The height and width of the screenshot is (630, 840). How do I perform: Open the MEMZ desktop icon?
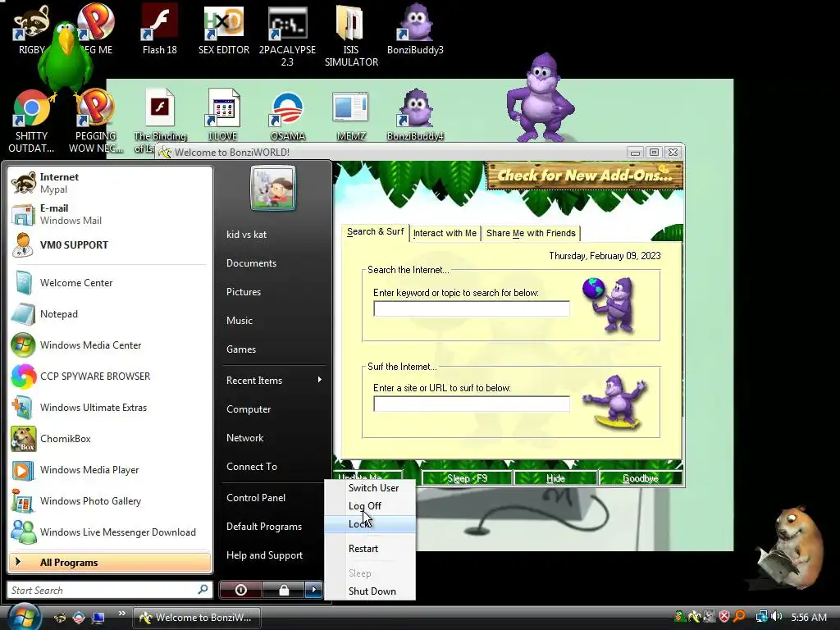click(x=351, y=115)
